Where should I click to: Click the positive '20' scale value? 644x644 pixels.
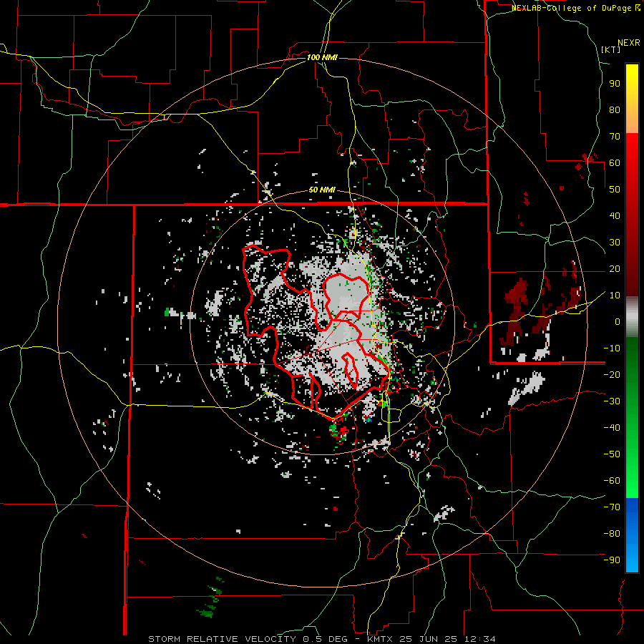[x=615, y=268]
